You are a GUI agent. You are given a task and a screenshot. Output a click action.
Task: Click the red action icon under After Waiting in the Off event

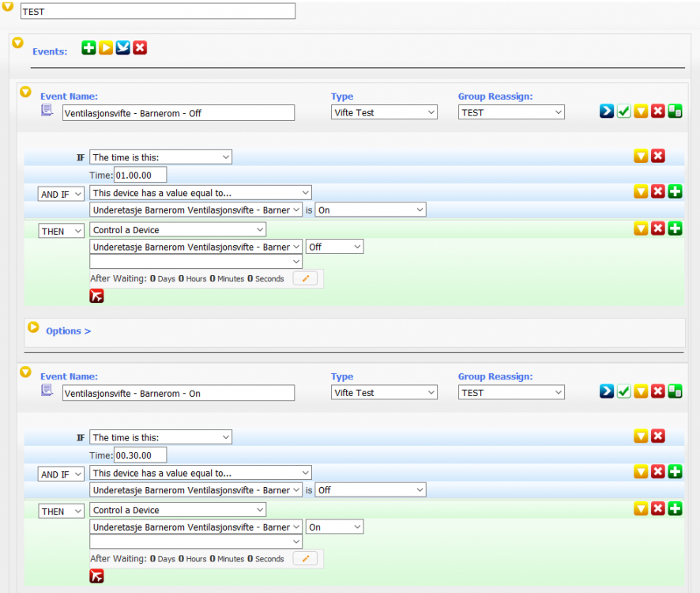click(96, 296)
